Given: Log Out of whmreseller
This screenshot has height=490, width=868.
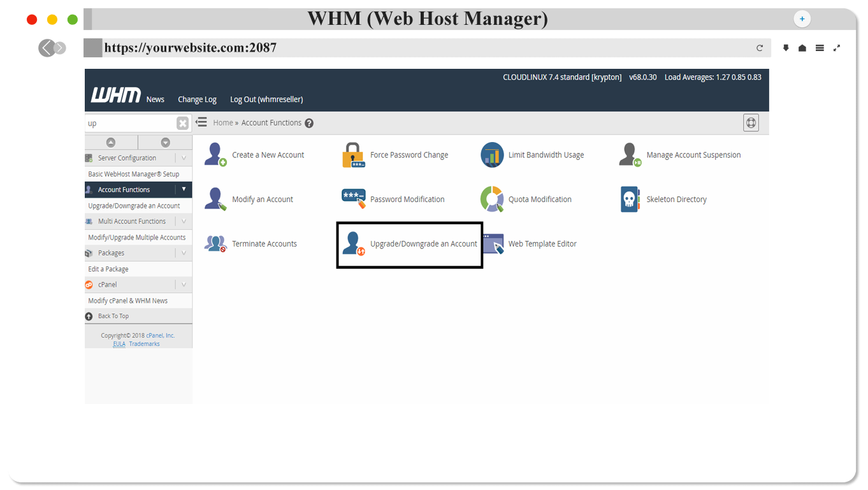Looking at the screenshot, I should tap(266, 99).
